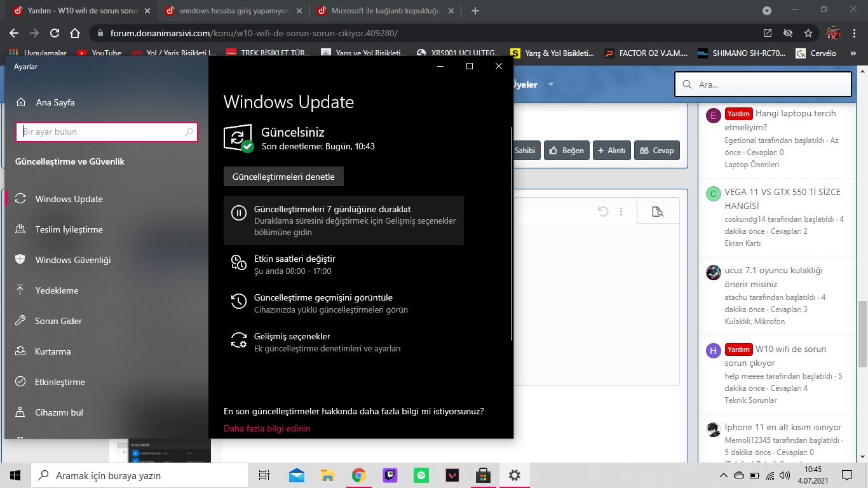
Task: Expand the Üyeler dropdown arrow in forum
Action: (x=551, y=85)
